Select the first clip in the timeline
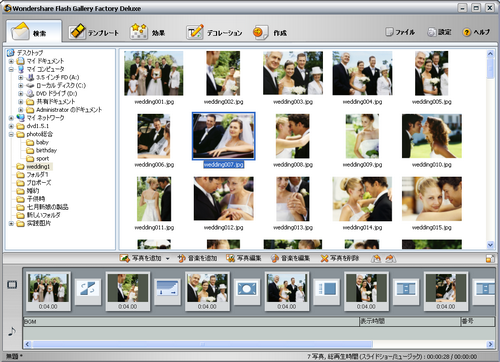Image resolution: width=500 pixels, height=362 pixels. 48,291
